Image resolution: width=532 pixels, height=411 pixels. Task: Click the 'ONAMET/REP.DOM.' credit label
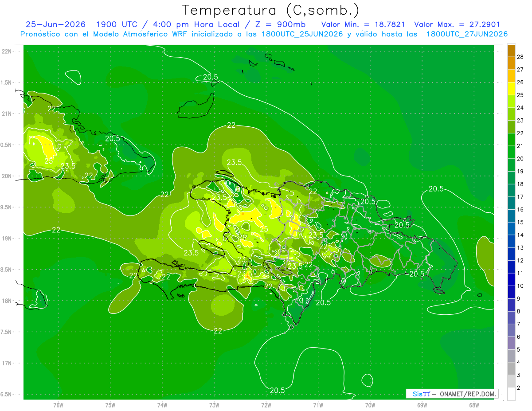(x=467, y=394)
